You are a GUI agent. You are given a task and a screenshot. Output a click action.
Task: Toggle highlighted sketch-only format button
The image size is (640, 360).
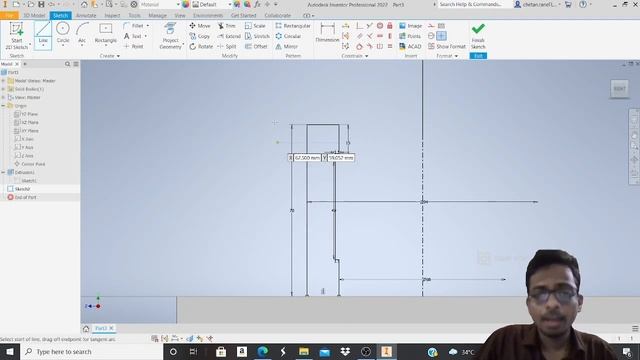pyautogui.click(x=441, y=36)
